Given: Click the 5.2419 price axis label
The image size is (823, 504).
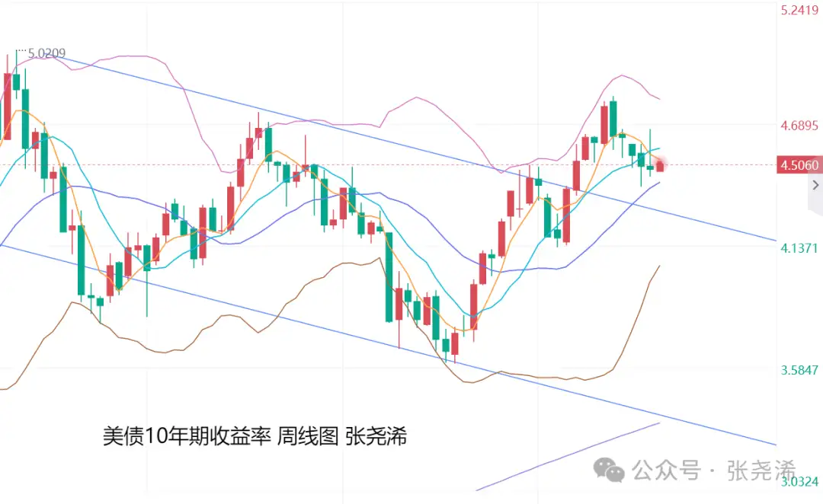Looking at the screenshot, I should 799,11.
